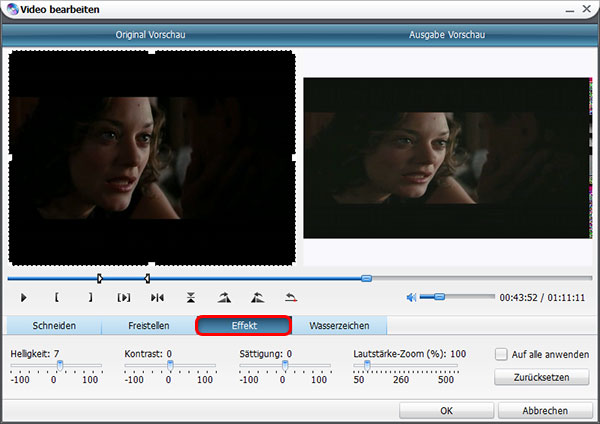This screenshot has width=600, height=424.
Task: Click the crop handle on the left edge
Action: tap(10, 158)
